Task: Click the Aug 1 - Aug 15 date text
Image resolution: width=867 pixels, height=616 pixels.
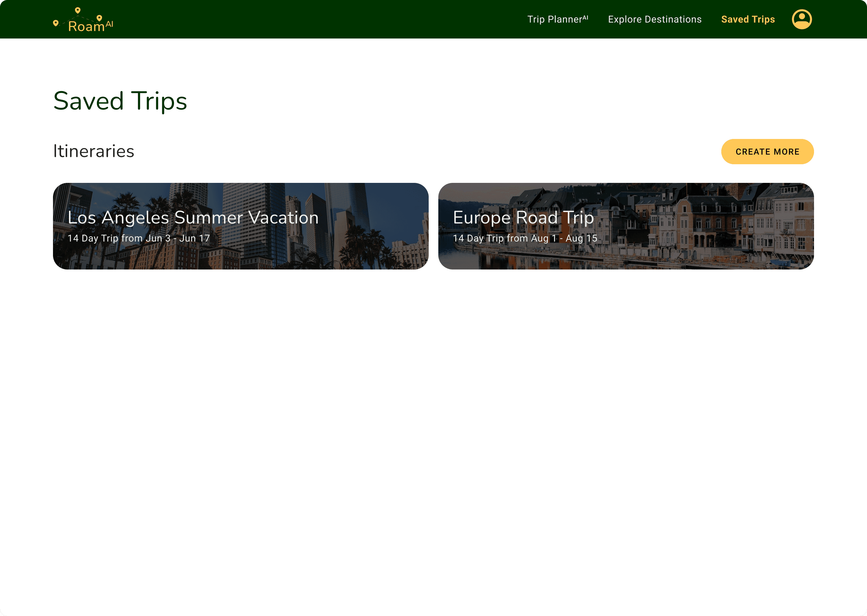Action: (564, 238)
